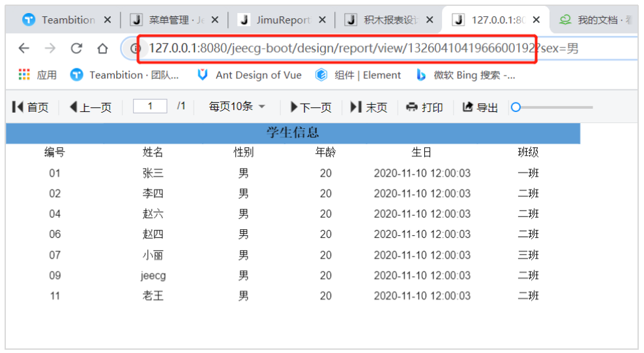Open the browser home page icon

coord(102,48)
